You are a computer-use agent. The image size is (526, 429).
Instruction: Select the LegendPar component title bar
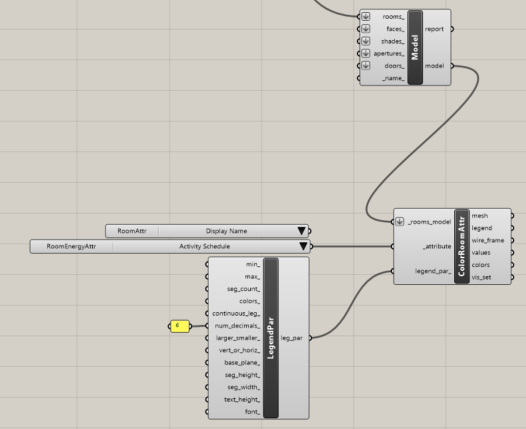point(271,338)
